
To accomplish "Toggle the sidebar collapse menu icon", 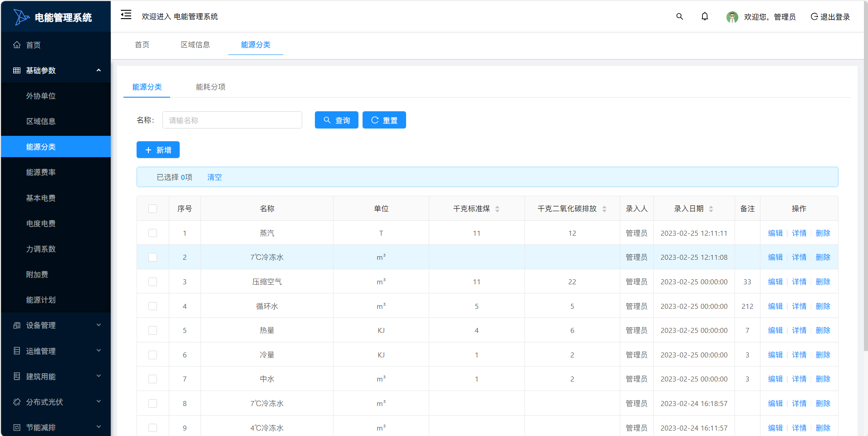I will pos(126,15).
